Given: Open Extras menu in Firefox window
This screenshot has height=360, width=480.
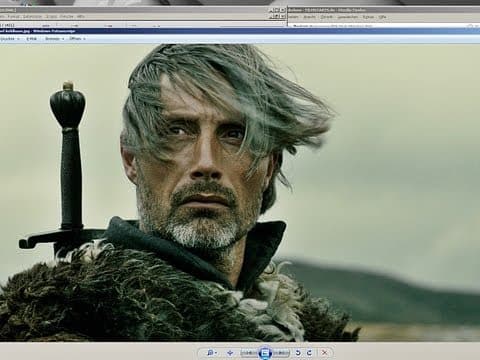Looking at the screenshot, I should coord(368,17).
